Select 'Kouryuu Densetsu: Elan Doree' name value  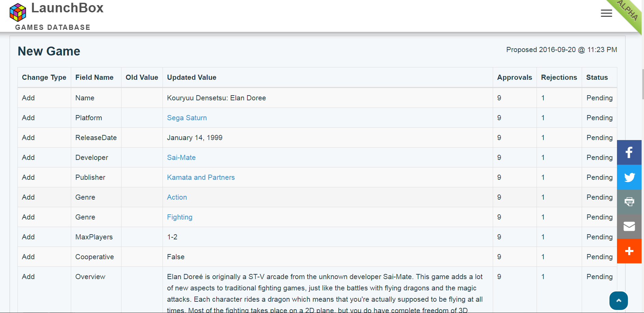pos(216,98)
